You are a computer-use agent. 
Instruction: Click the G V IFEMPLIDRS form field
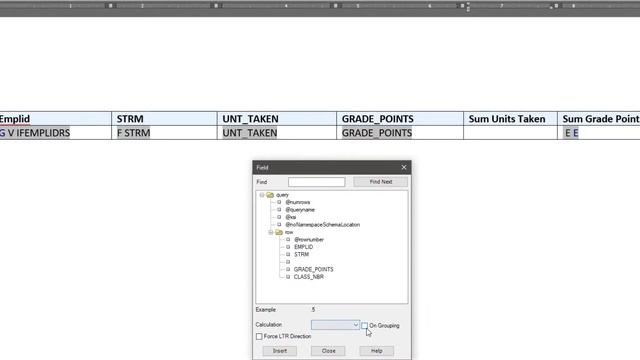35,133
